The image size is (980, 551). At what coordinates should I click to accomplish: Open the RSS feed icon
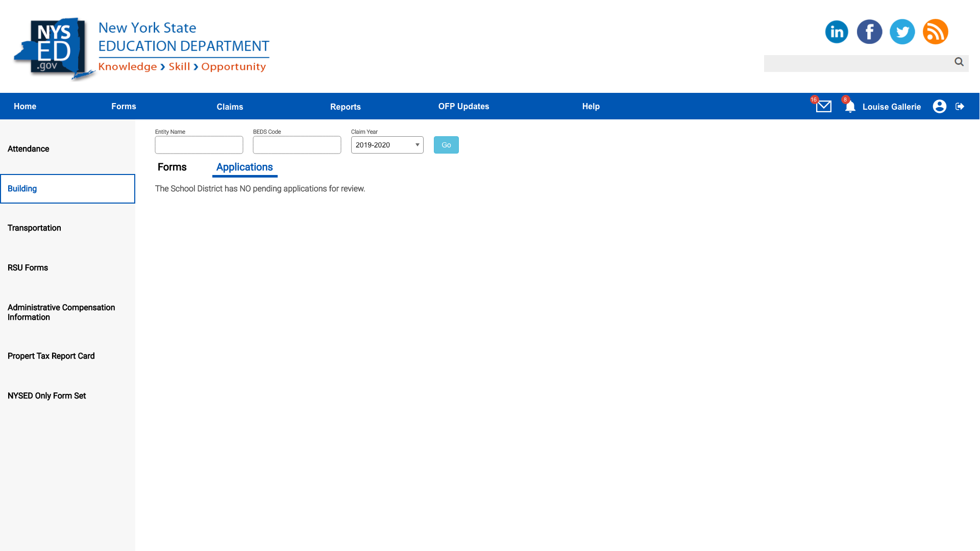(x=935, y=32)
